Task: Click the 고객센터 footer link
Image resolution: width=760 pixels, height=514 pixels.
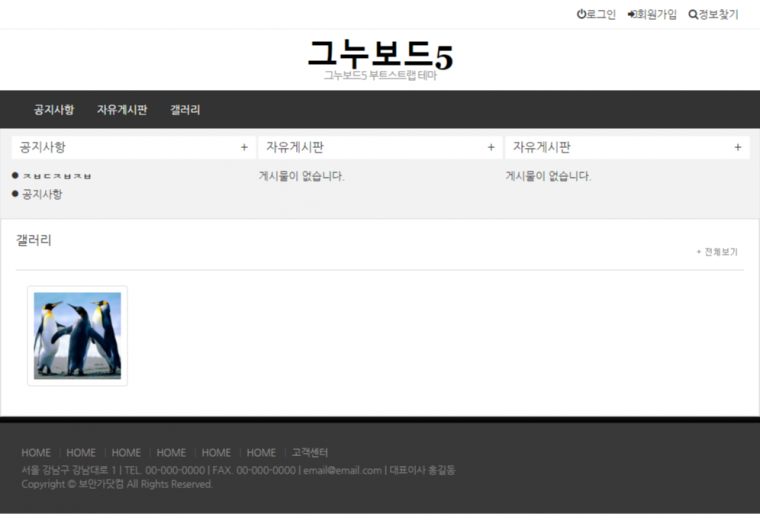Action: [310, 453]
